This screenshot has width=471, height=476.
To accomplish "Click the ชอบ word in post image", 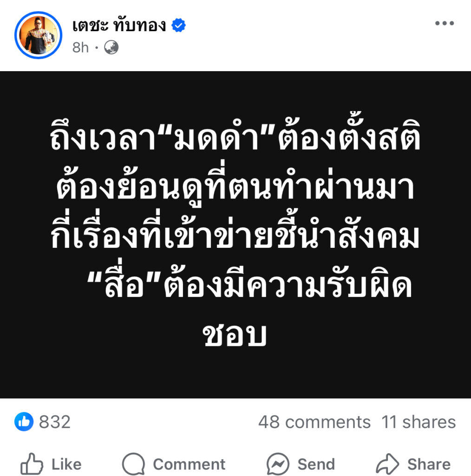I will tap(235, 335).
